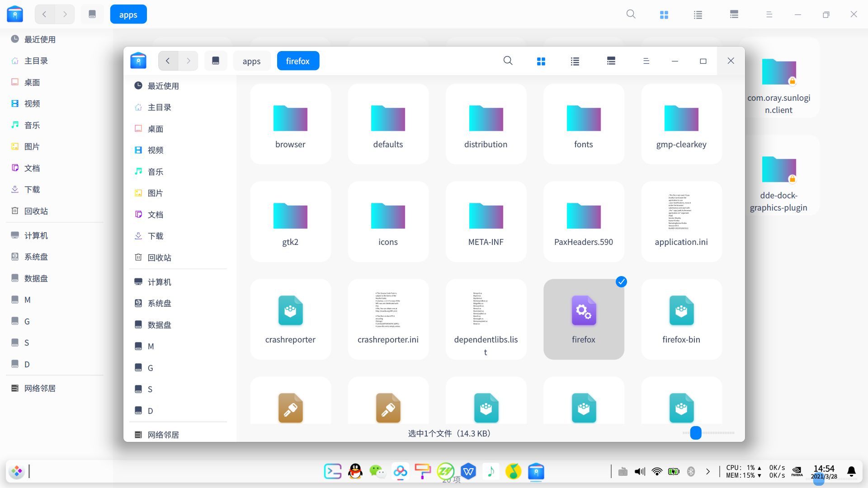The width and height of the screenshot is (868, 488).
Task: Toggle details panel view in firefox window
Action: (x=611, y=61)
